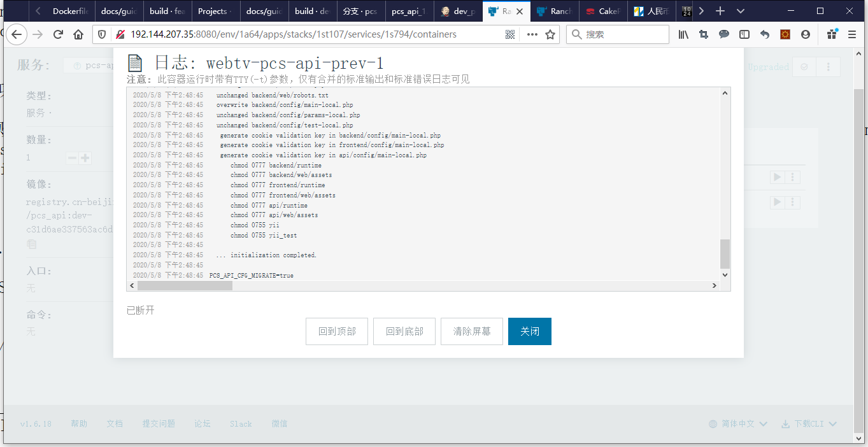Screen dimensions: 868x447
Task: Switch to CakeP tab
Action: pos(603,11)
